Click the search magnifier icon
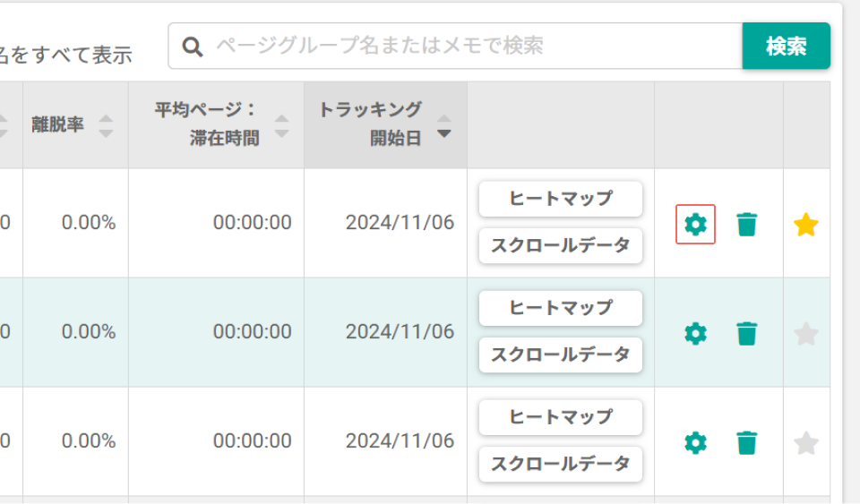Image resolution: width=860 pixels, height=504 pixels. click(x=193, y=47)
